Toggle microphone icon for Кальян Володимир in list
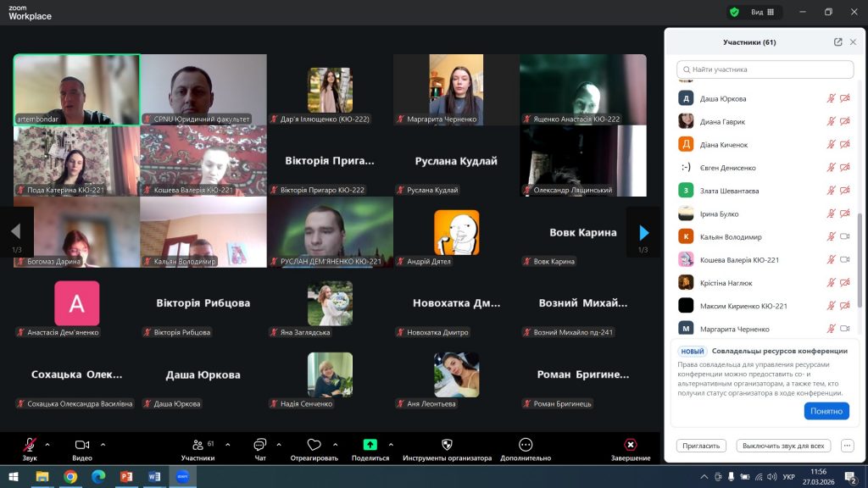 [831, 237]
